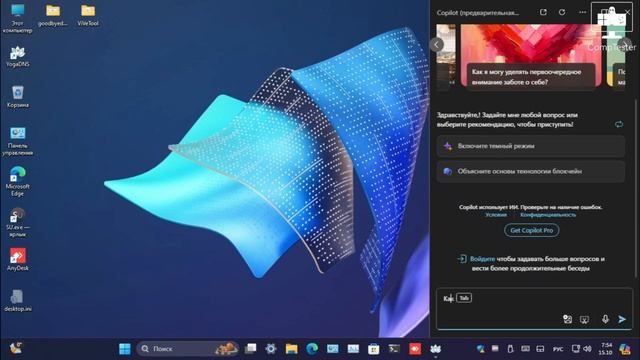
Task: Open the red AnyDesk taskbar icon
Action: coord(415,349)
